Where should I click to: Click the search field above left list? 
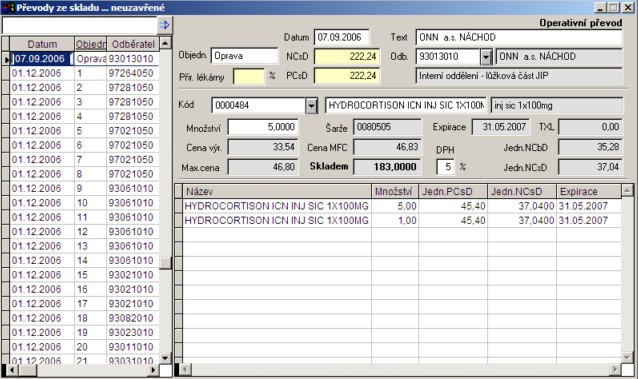(79, 25)
